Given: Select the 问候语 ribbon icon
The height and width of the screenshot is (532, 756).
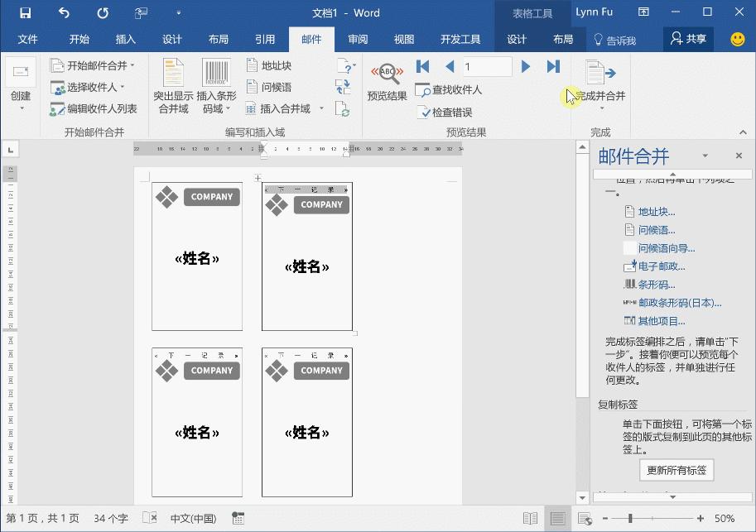Looking at the screenshot, I should pos(271,85).
